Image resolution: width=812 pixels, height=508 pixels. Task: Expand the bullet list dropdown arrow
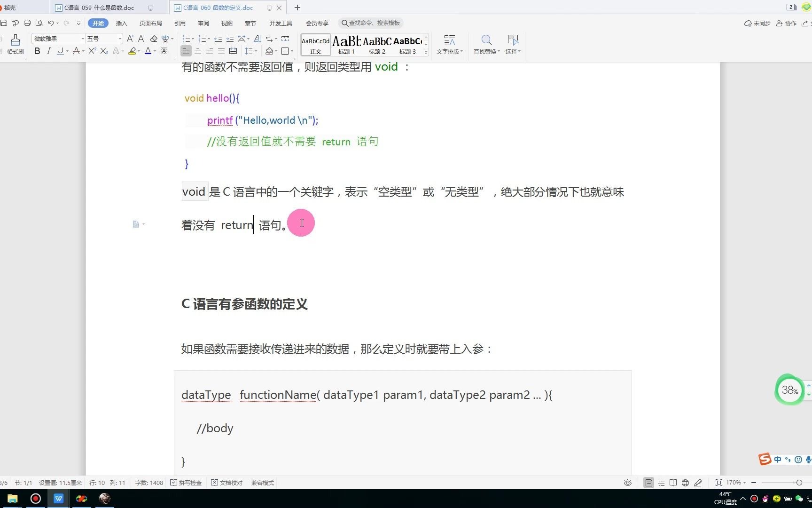193,39
